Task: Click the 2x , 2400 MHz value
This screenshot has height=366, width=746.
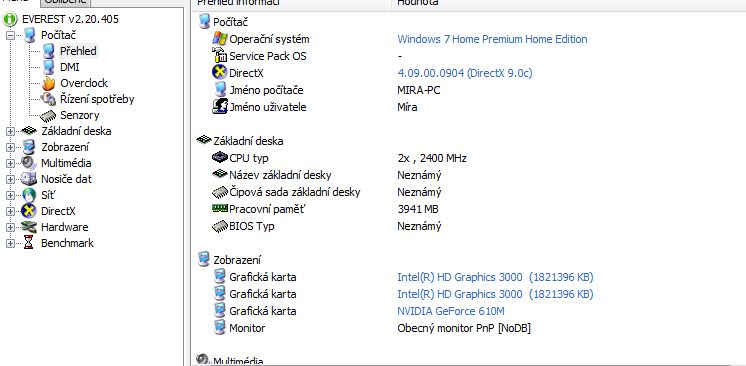Action: (x=432, y=158)
